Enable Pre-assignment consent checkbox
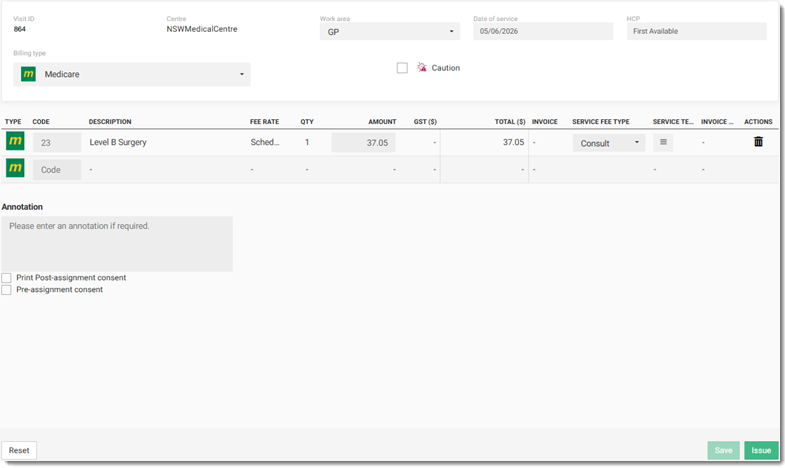785x468 pixels. click(x=6, y=290)
